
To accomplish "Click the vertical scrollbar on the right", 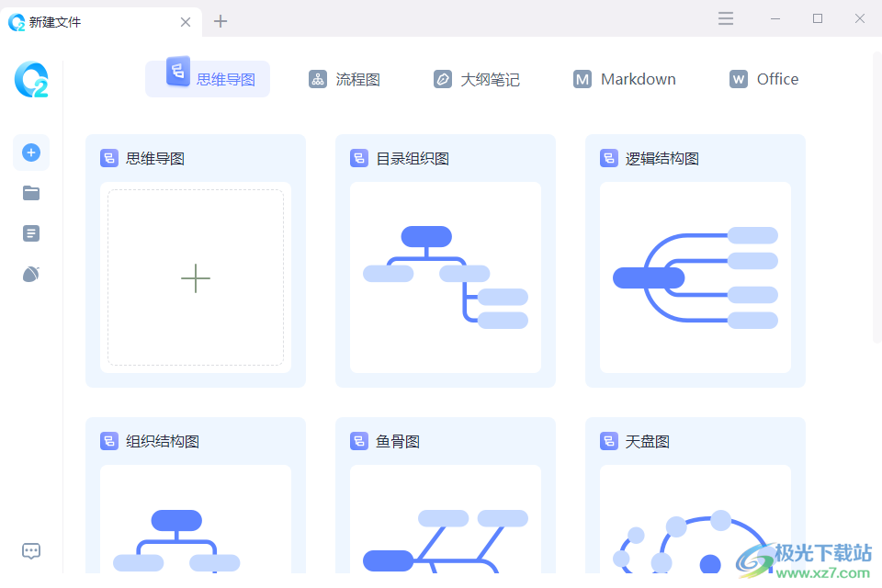I will coord(876,197).
